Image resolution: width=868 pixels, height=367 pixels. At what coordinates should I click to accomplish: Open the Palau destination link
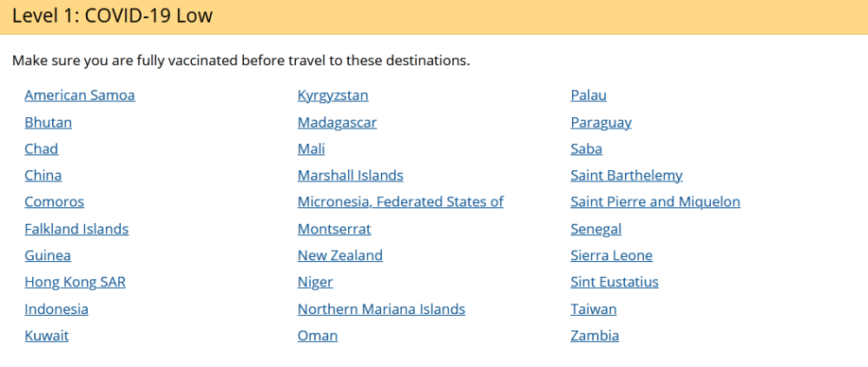(589, 95)
